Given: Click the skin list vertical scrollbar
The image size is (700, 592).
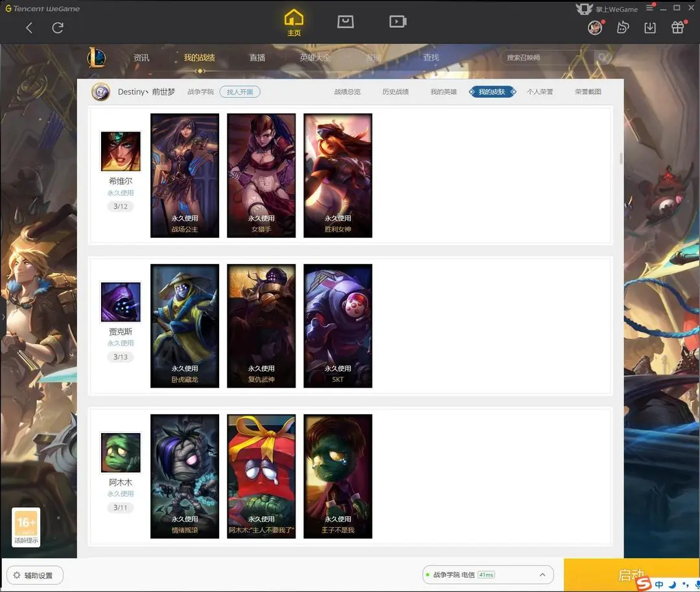Looking at the screenshot, I should 620,158.
